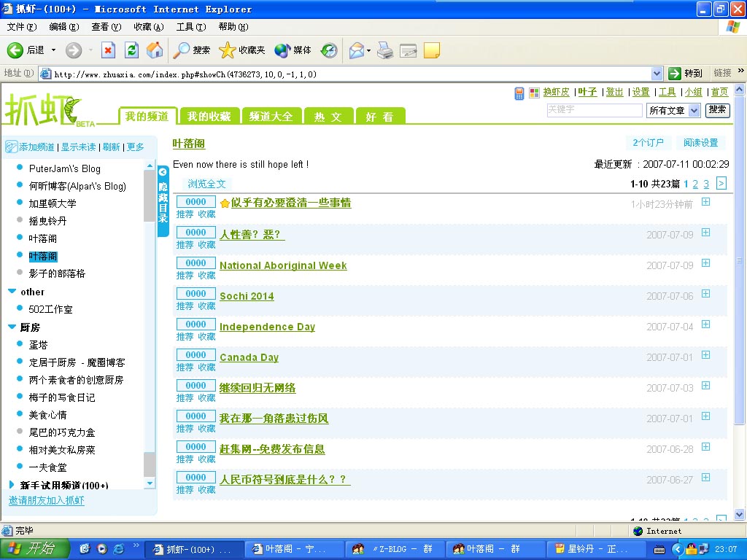Open the Mail button dropdown arrow
Viewport: 747px width, 560px height.
click(x=368, y=50)
